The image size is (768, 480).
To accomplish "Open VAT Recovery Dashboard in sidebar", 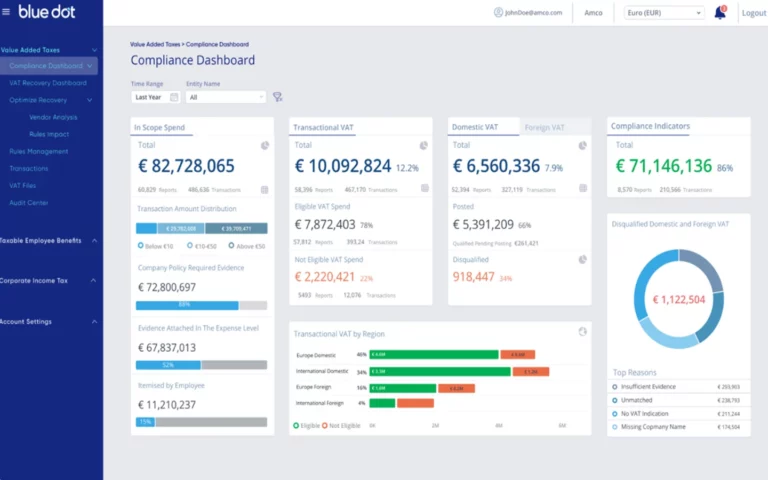I will point(48,83).
